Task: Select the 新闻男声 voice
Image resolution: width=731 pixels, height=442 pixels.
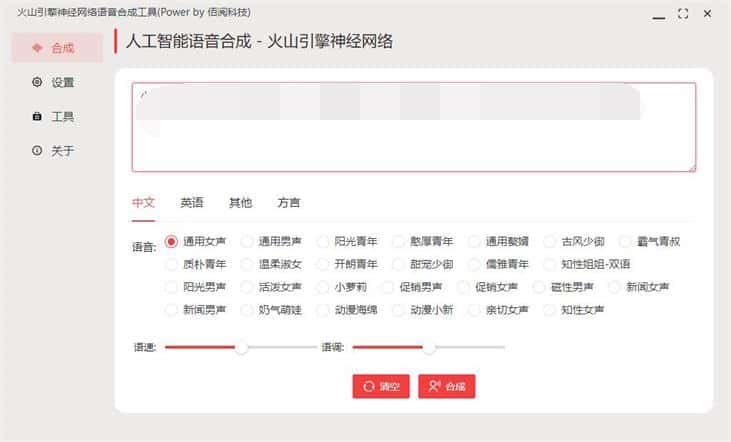Action: coord(196,310)
